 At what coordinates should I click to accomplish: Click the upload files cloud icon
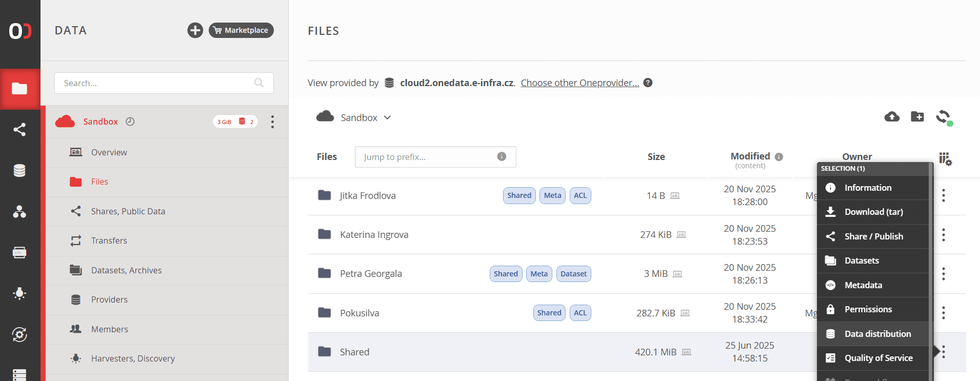tap(892, 117)
